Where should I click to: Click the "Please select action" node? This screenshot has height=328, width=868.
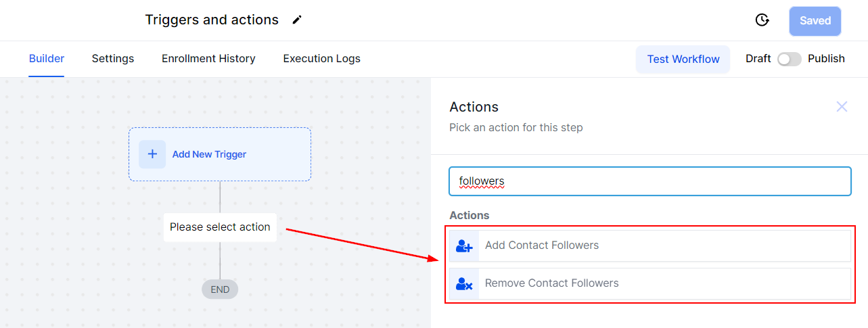tap(220, 227)
